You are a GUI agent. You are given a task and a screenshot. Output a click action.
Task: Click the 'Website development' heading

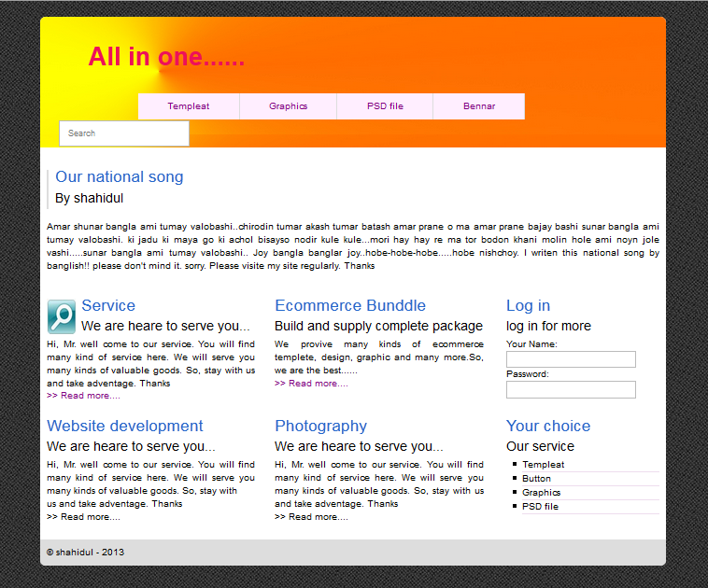[125, 426]
